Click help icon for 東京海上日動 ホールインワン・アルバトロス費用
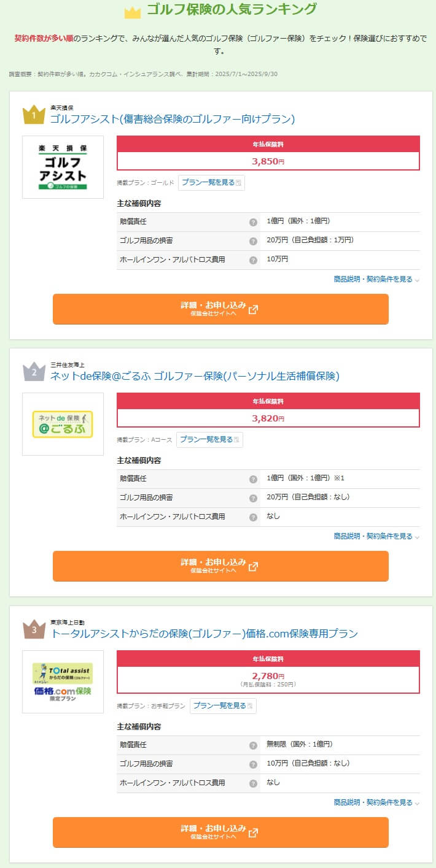Viewport: 436px width, 868px height. click(x=253, y=783)
